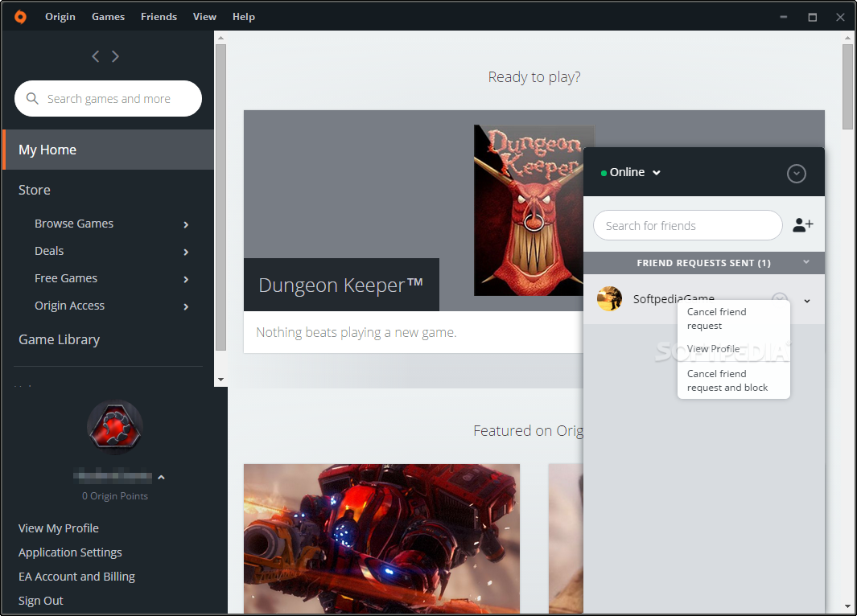Open Deals in the store

49,251
